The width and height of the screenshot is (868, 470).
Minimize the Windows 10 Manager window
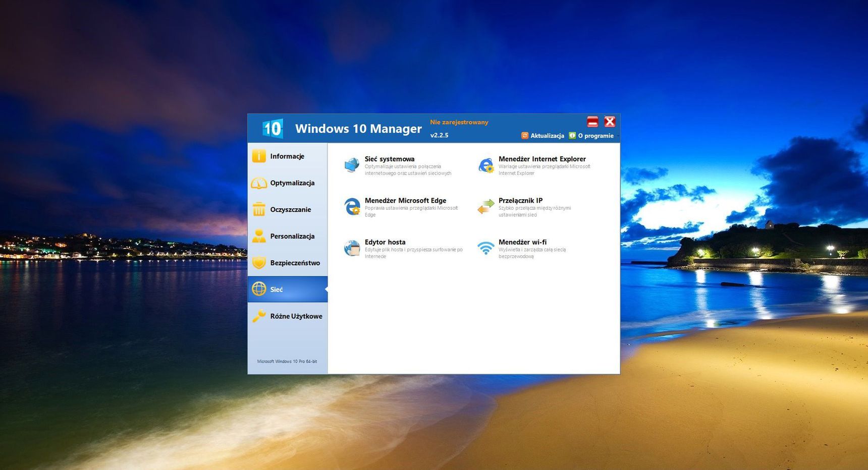(592, 122)
